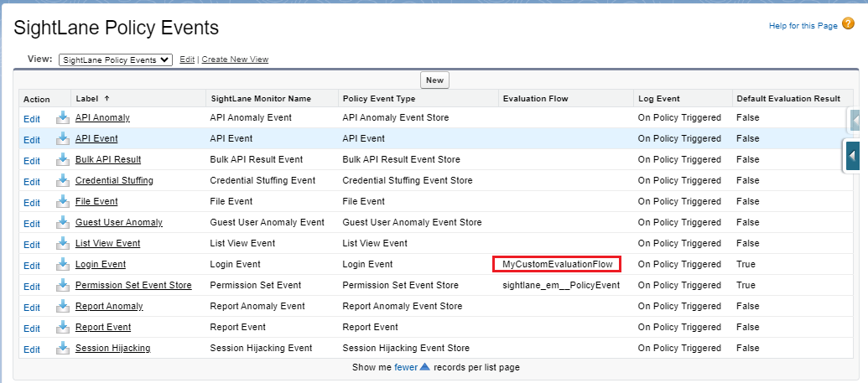Click the New button
This screenshot has width=868, height=383.
[434, 80]
